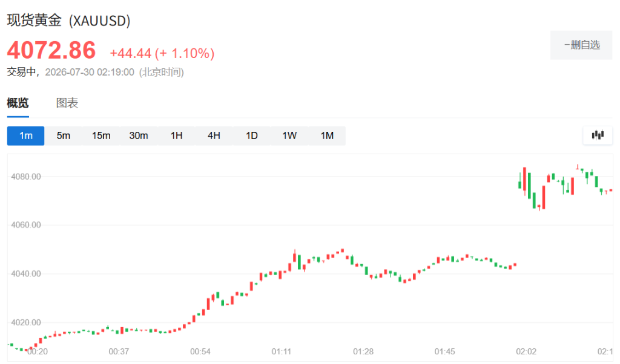Select the 1H timeframe
620x364 pixels.
(176, 136)
